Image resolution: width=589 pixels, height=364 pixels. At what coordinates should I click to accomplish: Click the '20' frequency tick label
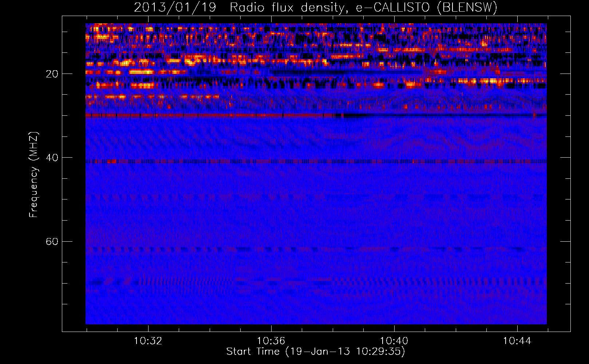tap(52, 74)
